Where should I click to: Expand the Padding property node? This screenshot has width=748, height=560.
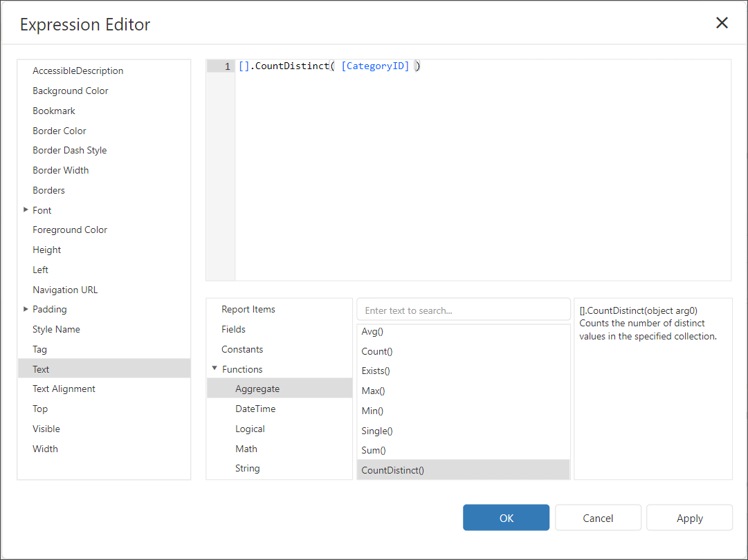coord(26,309)
